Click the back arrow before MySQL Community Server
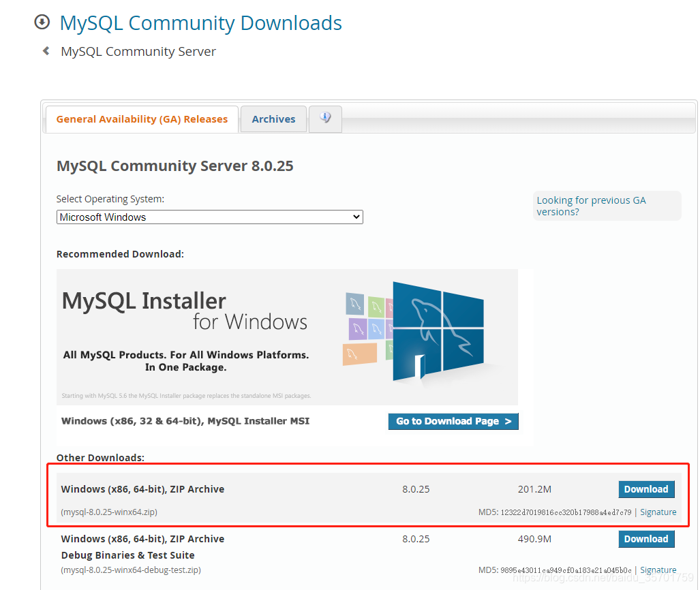 click(x=46, y=51)
